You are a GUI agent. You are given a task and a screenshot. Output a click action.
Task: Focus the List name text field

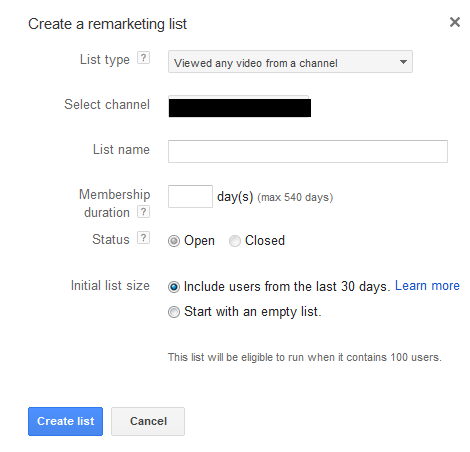point(308,152)
